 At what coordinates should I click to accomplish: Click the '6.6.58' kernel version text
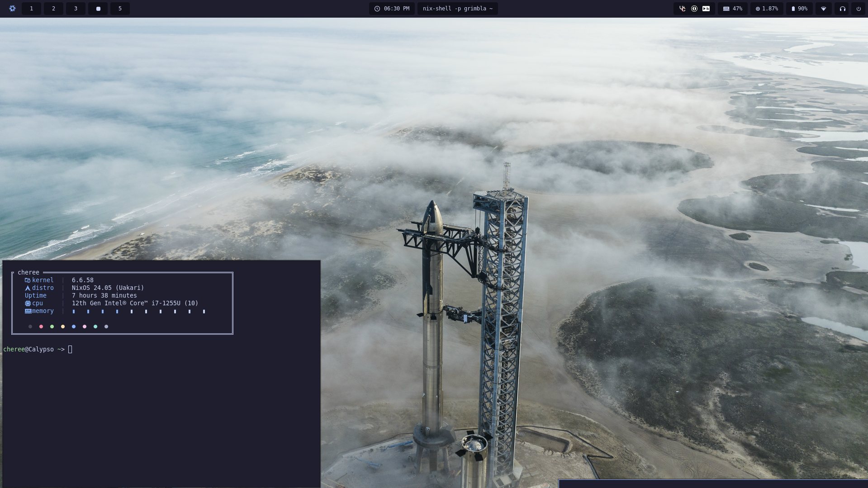click(x=83, y=280)
